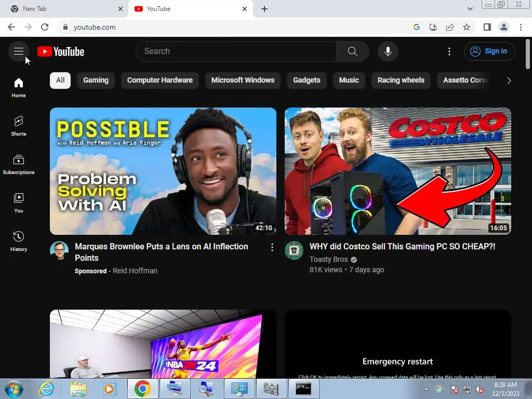Open Toasty Bros channel name link
The height and width of the screenshot is (399, 532).
coord(328,259)
